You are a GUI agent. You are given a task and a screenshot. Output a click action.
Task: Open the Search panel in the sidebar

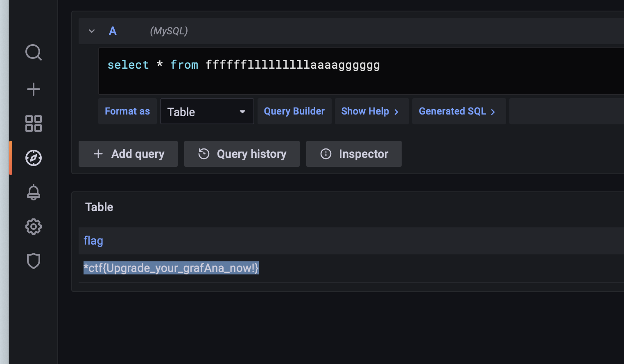[x=34, y=52]
